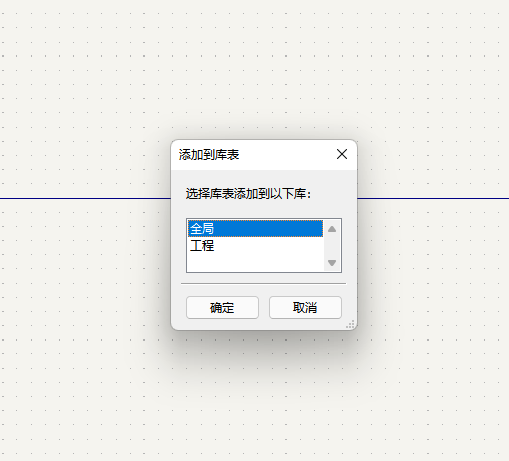
Task: Click the blank row space right of 工程
Action: tap(269, 246)
